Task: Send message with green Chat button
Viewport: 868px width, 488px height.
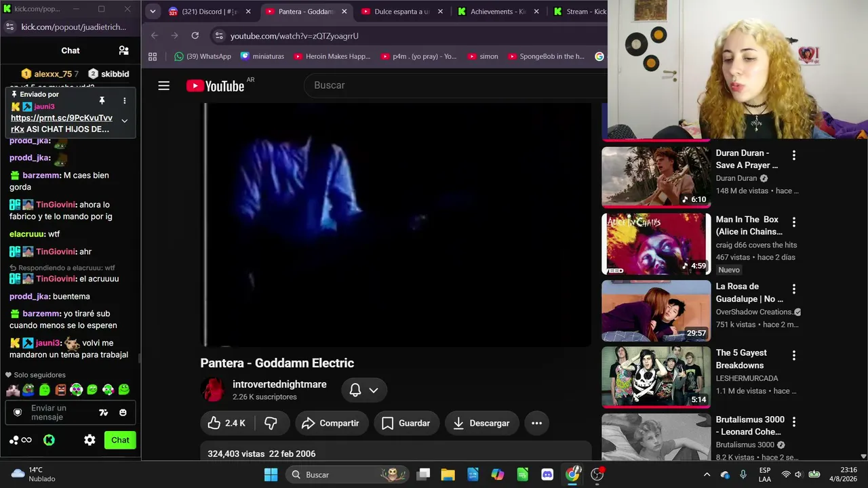Action: point(120,440)
